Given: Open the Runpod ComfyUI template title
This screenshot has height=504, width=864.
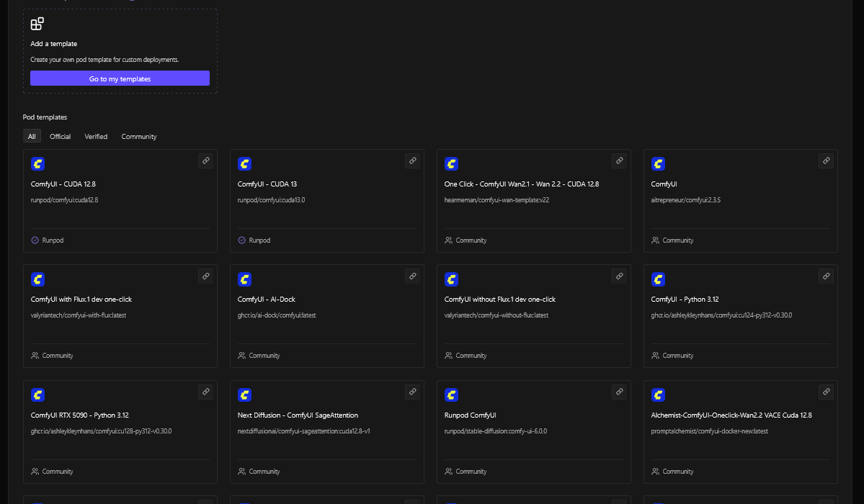Looking at the screenshot, I should [x=470, y=415].
